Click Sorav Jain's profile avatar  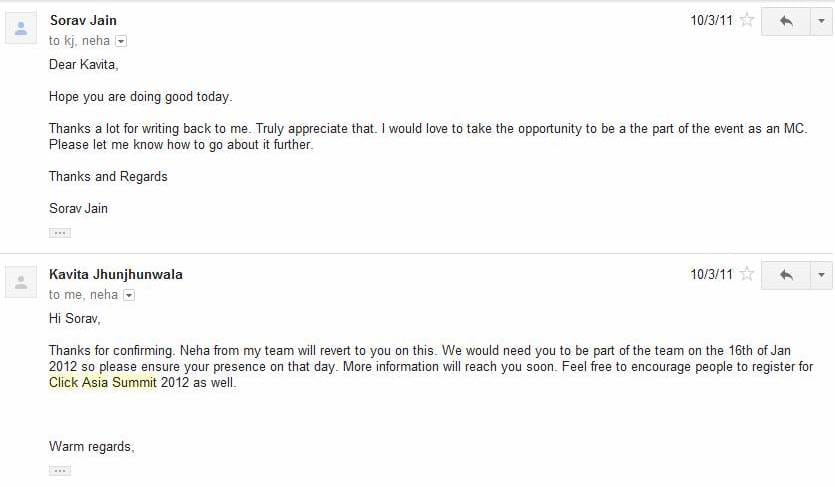(21, 28)
